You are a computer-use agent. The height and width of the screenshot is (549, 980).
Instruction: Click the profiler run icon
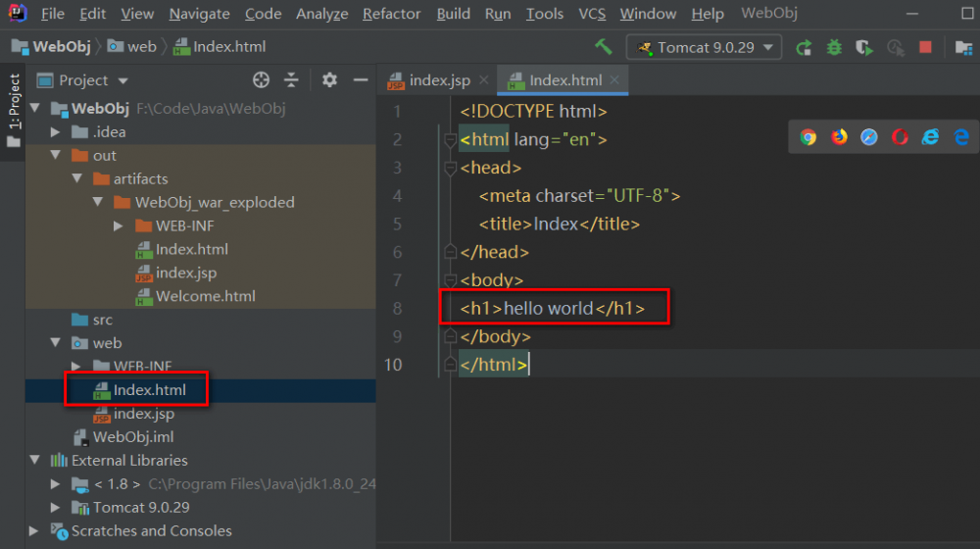tap(896, 47)
